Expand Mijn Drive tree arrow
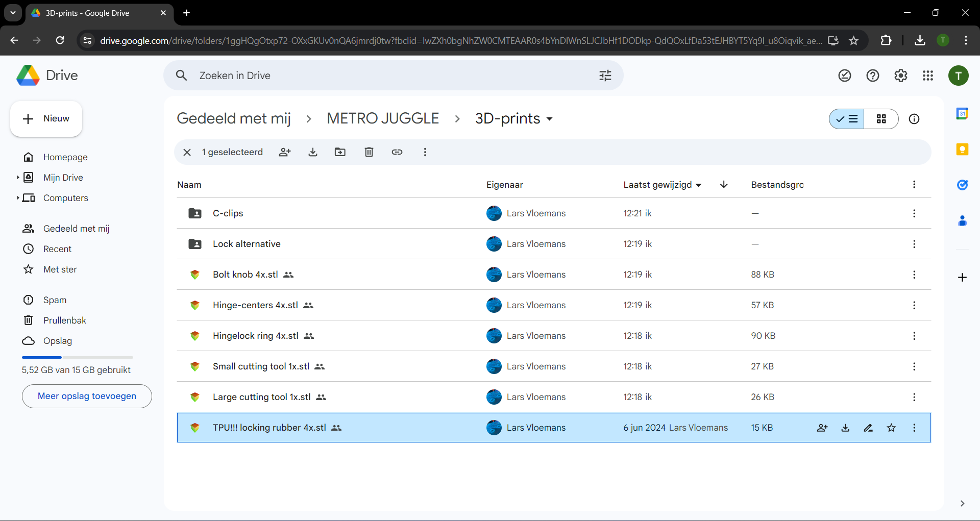 click(x=18, y=178)
